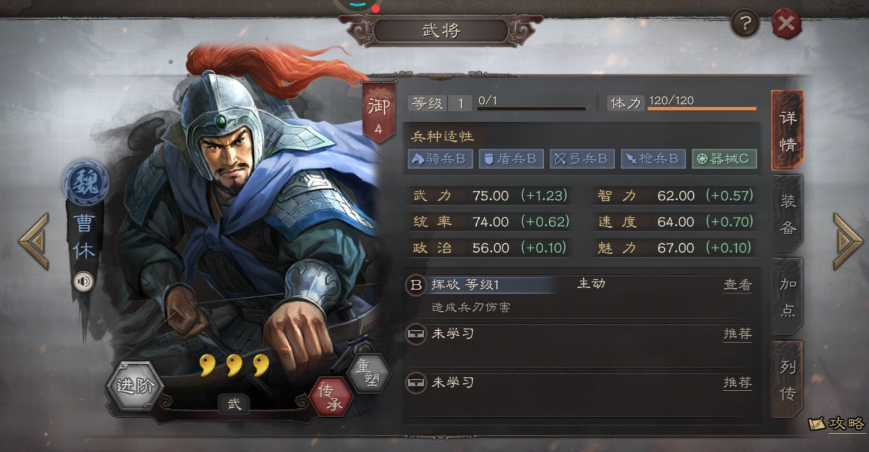Select the 骑兵B troop aptitude icon
This screenshot has height=452, width=869.
(441, 159)
